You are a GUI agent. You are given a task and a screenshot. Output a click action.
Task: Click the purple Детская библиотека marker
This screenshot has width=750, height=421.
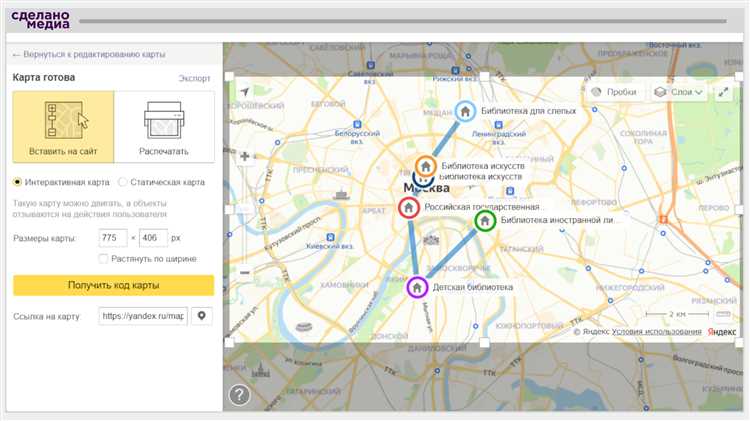pyautogui.click(x=417, y=287)
